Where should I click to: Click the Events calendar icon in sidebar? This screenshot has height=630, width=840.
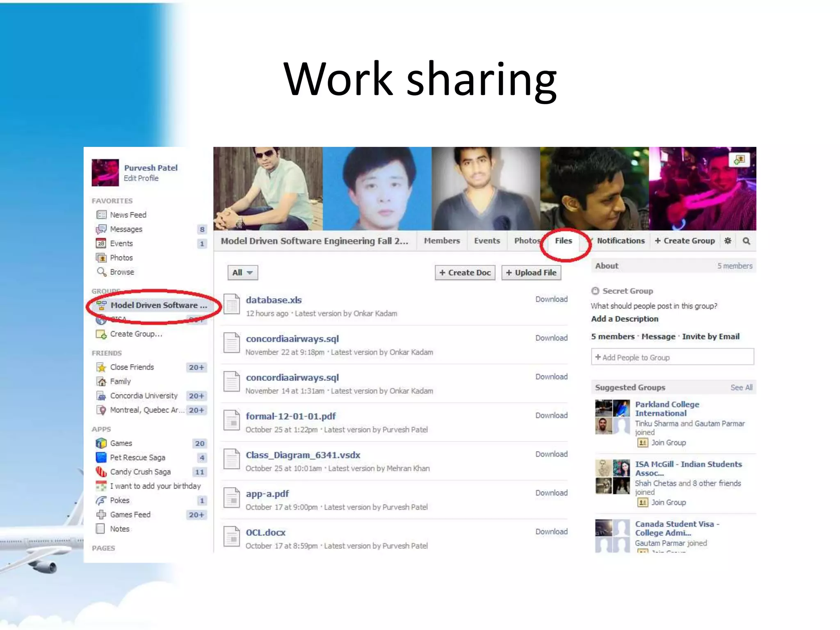101,244
